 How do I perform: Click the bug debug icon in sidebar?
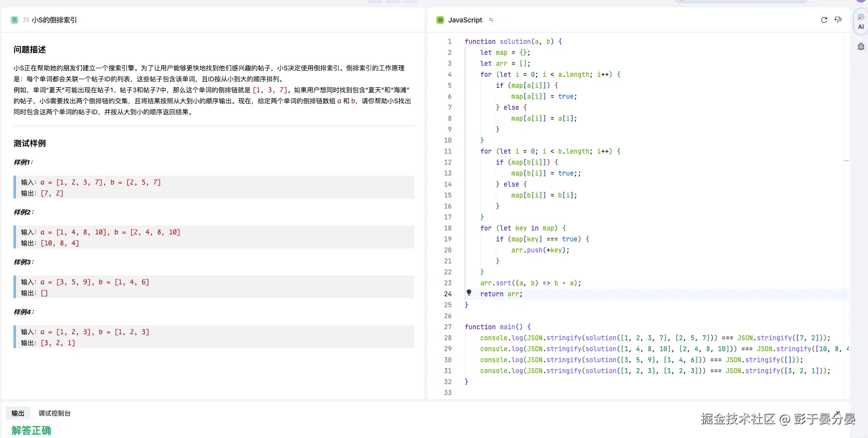click(x=861, y=46)
